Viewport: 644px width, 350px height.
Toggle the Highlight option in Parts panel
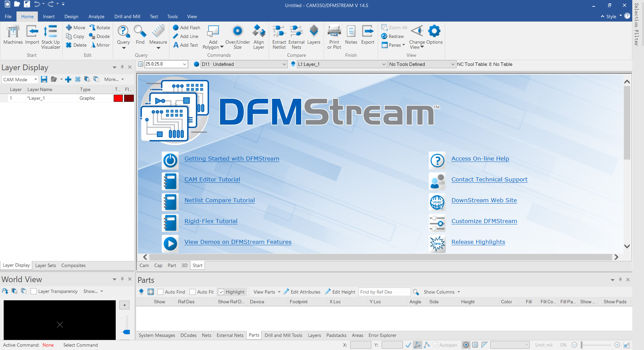coord(221,292)
